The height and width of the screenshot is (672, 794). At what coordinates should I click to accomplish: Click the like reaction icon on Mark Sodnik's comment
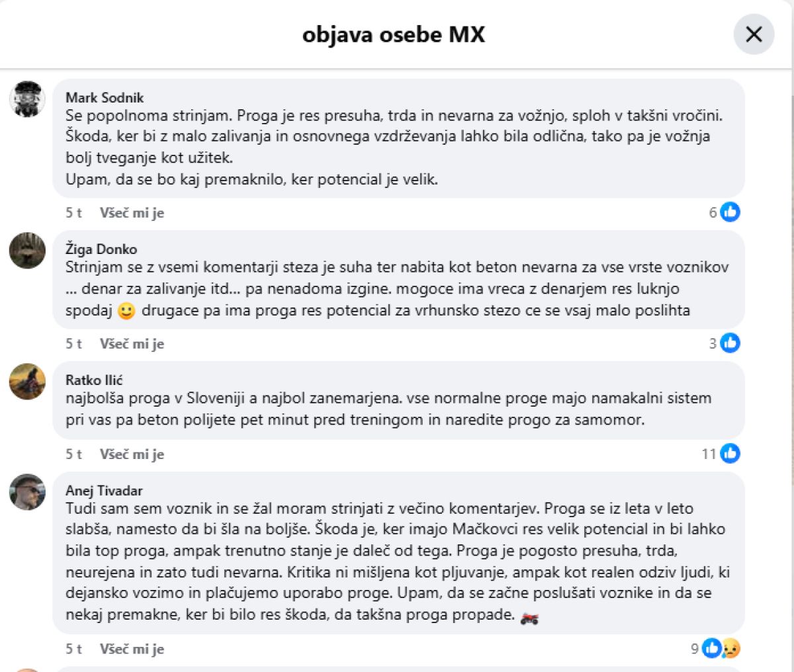coord(730,212)
